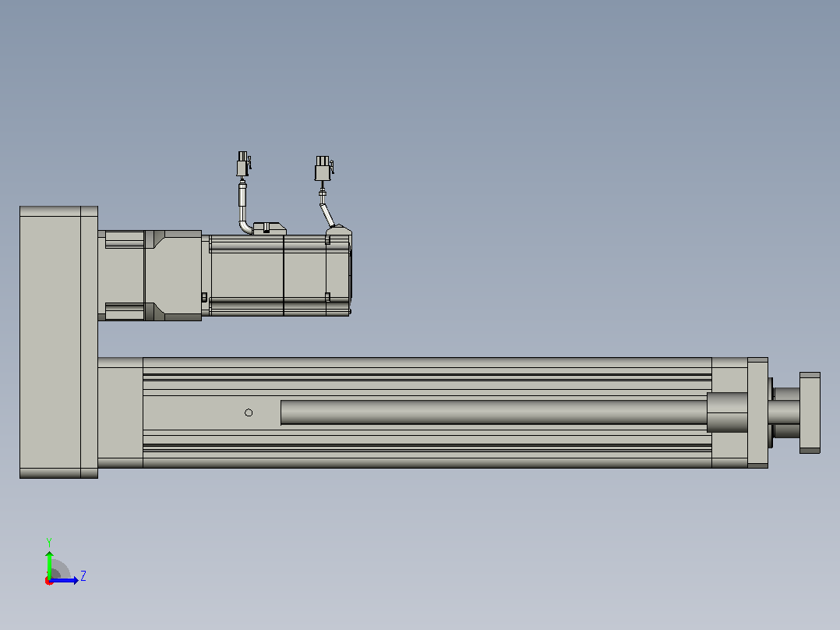Click the blue Z axis arrow on triad
This screenshot has height=630, width=840.
(x=65, y=580)
